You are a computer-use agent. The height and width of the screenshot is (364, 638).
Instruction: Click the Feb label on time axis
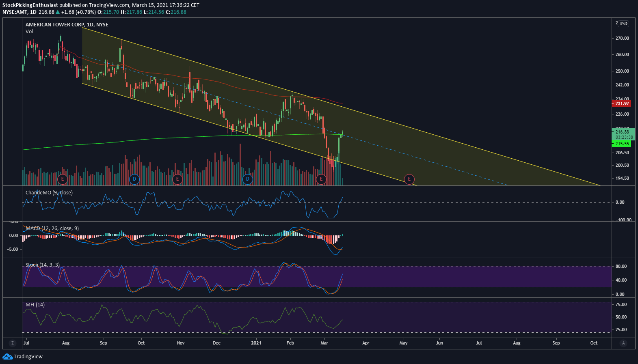[x=290, y=343]
